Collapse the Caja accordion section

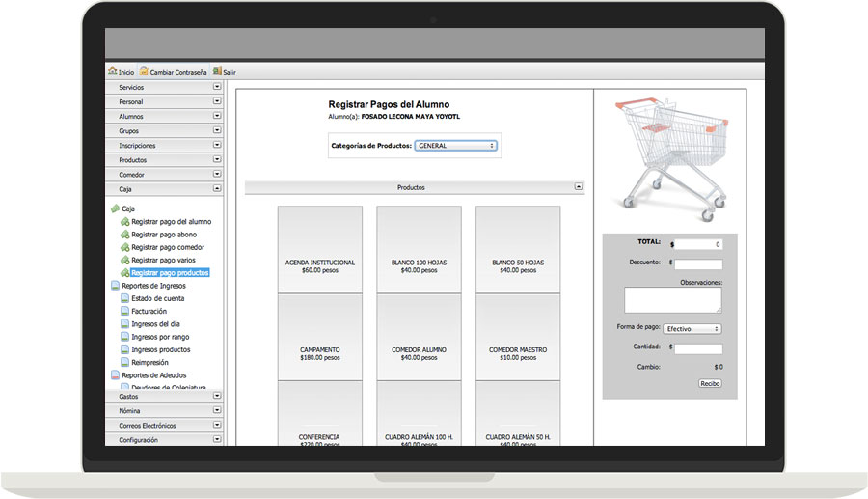[217, 188]
